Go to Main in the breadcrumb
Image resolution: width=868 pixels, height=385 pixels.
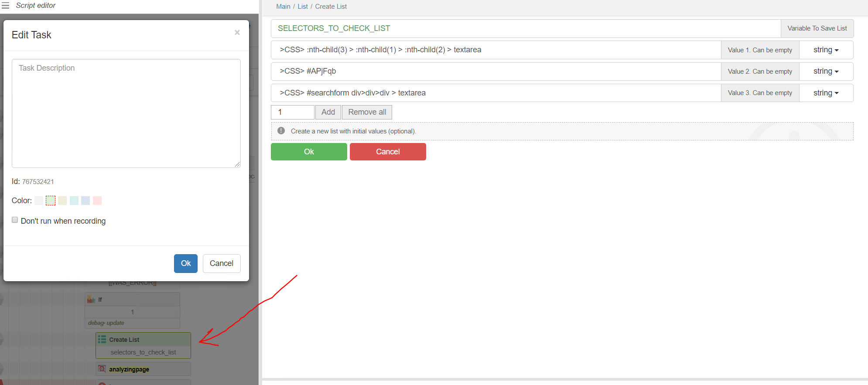pyautogui.click(x=283, y=7)
